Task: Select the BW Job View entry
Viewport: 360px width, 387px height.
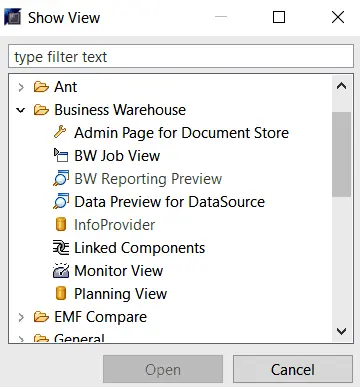Action: (117, 156)
